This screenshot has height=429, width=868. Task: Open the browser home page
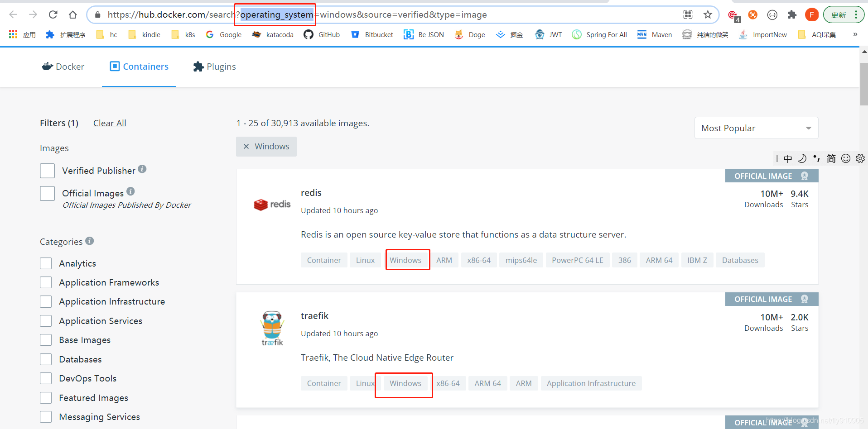(x=72, y=14)
